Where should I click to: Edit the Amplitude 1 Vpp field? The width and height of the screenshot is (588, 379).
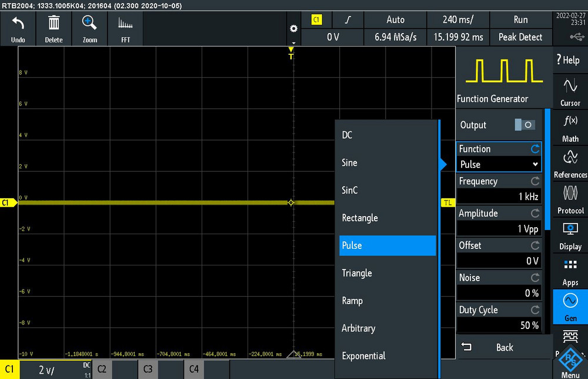(x=499, y=229)
